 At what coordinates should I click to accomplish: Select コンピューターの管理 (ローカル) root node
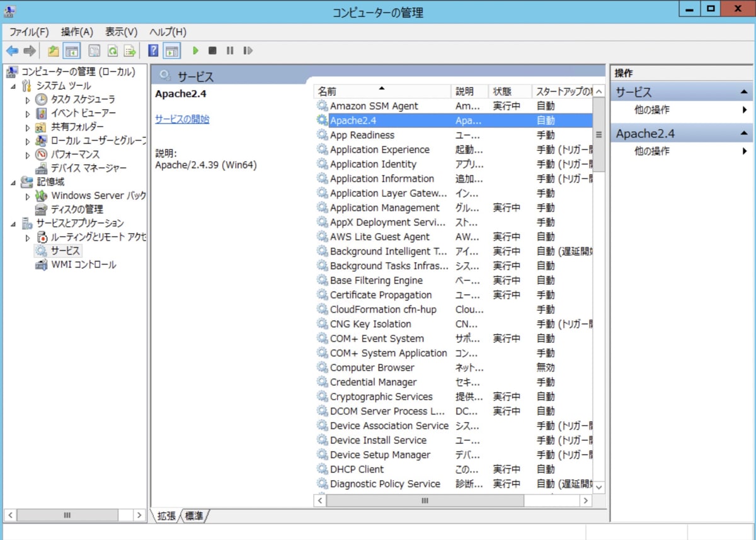78,71
